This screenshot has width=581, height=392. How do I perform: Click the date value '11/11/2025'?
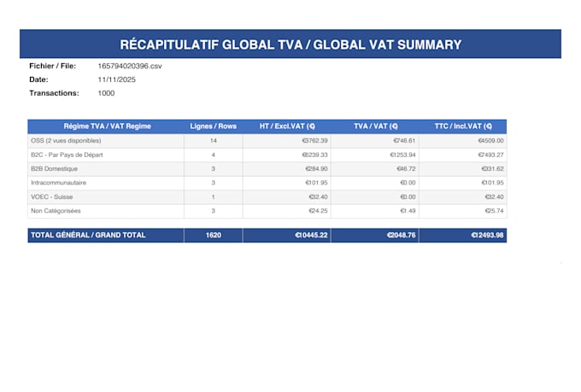(x=117, y=79)
